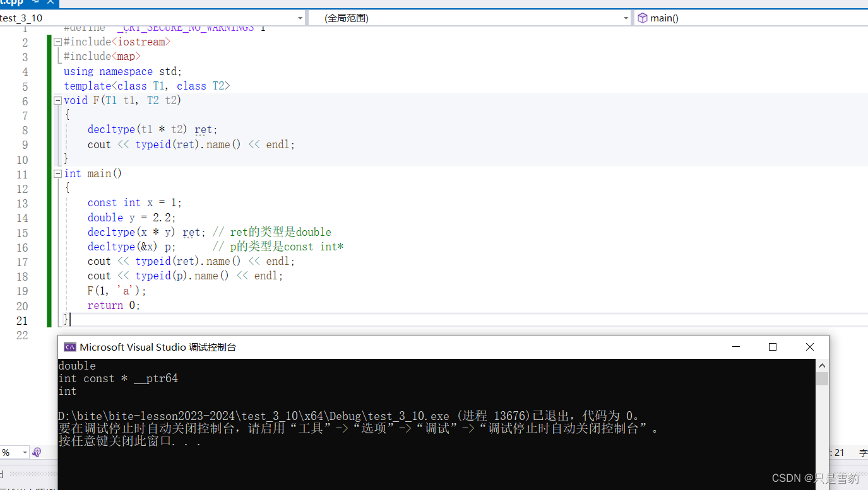Click the code health indicator icon beside zoom

pos(37,452)
